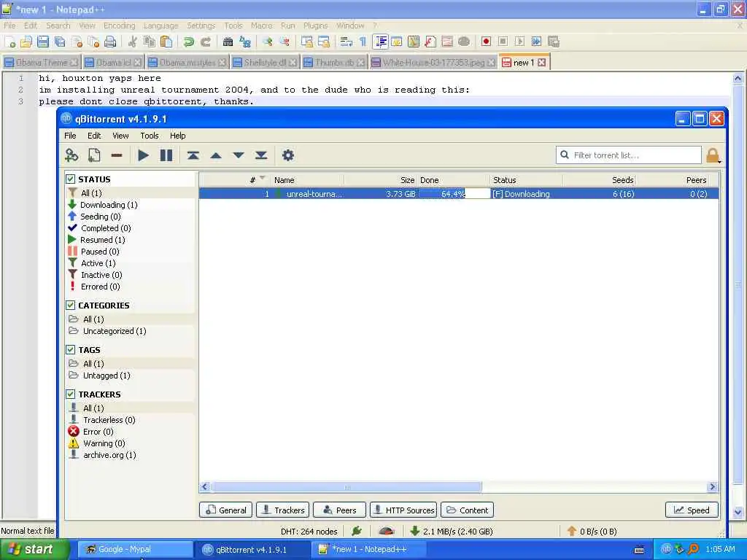The image size is (747, 560).
Task: Open the Peers details tab
Action: click(x=339, y=510)
